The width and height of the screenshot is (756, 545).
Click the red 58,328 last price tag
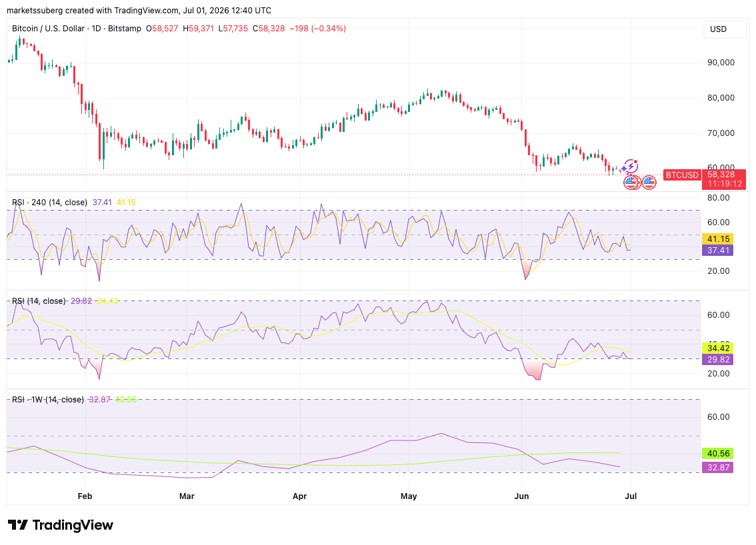[721, 175]
